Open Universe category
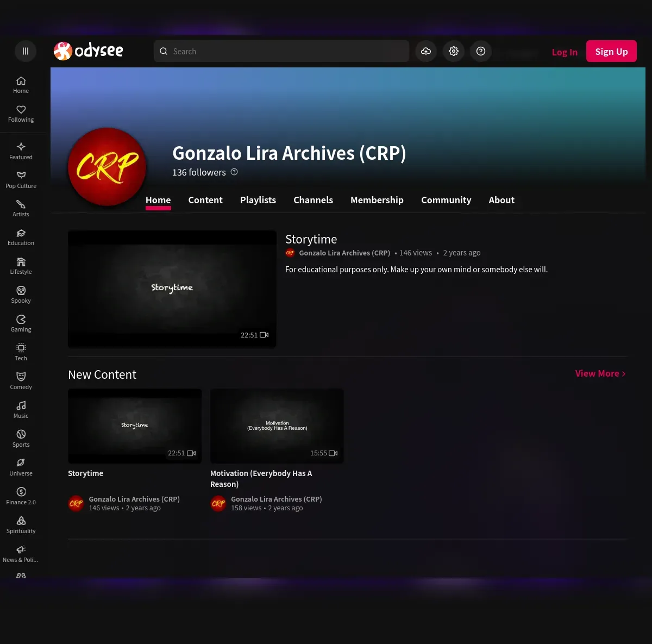The height and width of the screenshot is (644, 652). pyautogui.click(x=21, y=467)
